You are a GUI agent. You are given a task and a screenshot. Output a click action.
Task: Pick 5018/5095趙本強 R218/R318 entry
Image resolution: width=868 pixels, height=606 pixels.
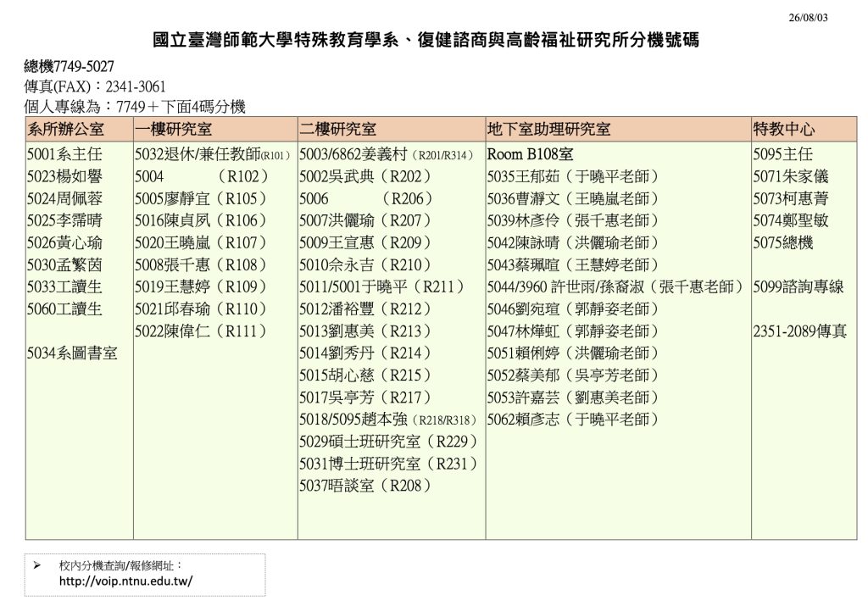tap(388, 420)
